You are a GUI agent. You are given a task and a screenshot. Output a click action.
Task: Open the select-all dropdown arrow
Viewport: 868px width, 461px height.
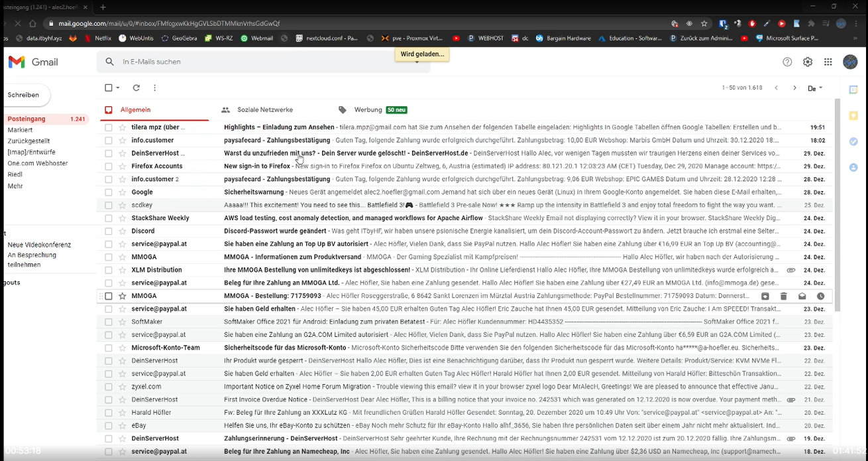click(x=118, y=88)
